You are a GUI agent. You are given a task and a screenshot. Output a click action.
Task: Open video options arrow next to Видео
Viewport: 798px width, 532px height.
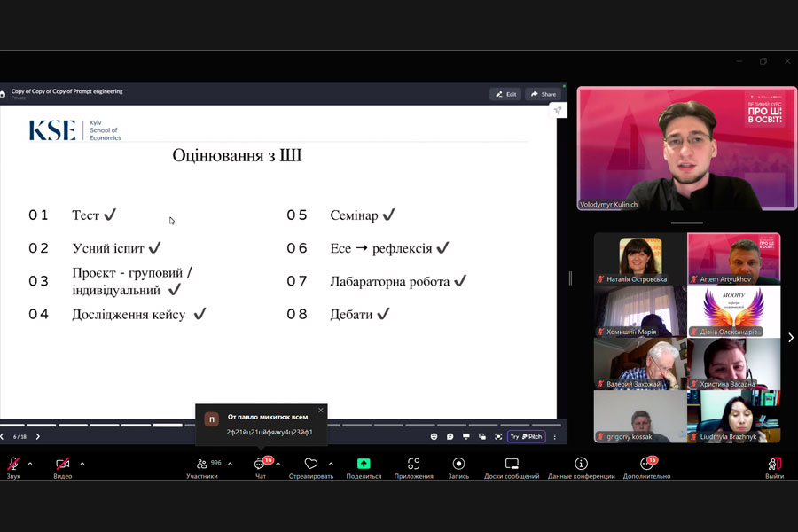pos(82,464)
